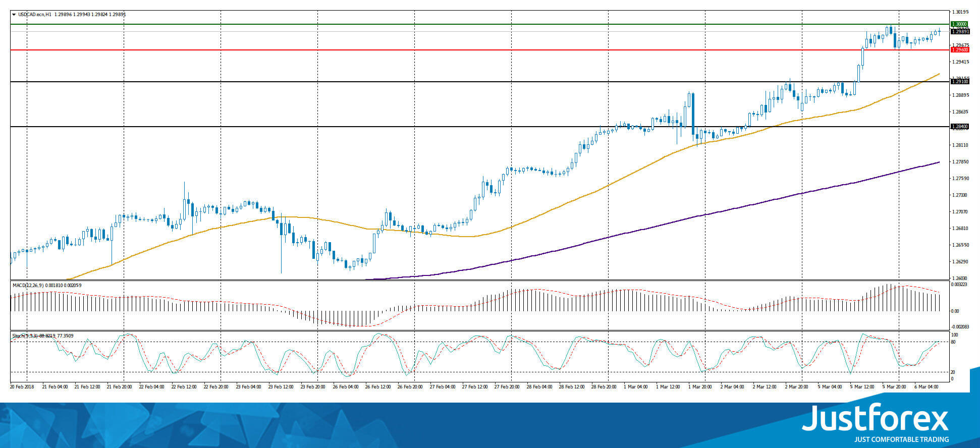Click the 2 Mar 12:00 time label
The width and height of the screenshot is (980, 448).
coord(765,387)
